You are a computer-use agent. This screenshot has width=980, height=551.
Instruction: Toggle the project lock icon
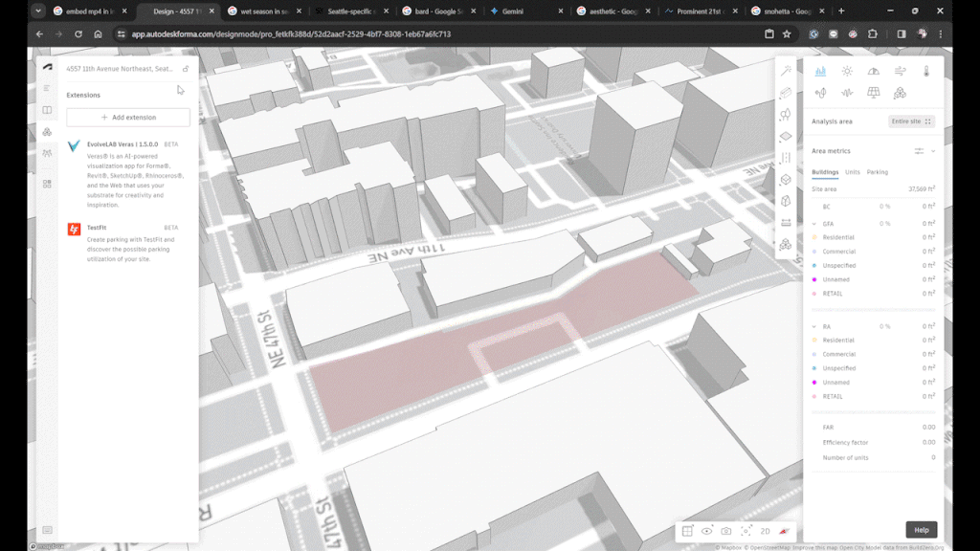point(186,69)
